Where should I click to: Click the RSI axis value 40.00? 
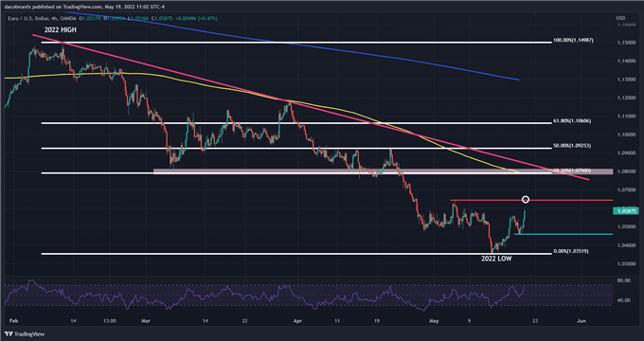click(623, 300)
